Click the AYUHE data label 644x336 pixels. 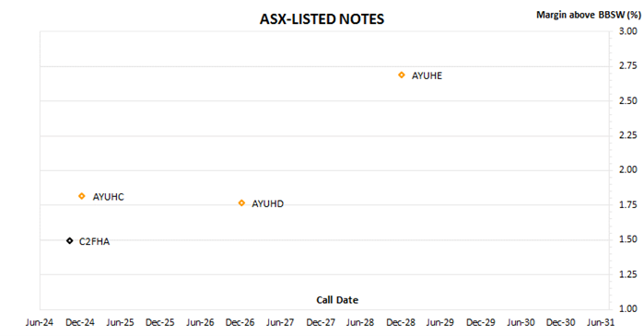pyautogui.click(x=427, y=75)
